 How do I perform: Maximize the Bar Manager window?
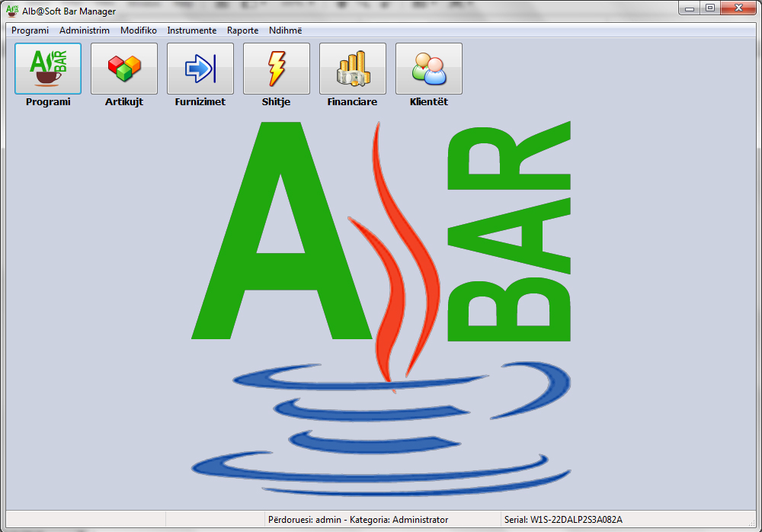[x=710, y=8]
